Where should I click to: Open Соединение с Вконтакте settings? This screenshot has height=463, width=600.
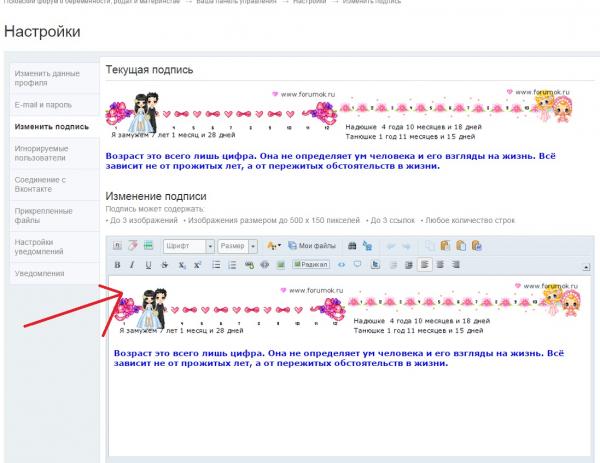coord(42,185)
